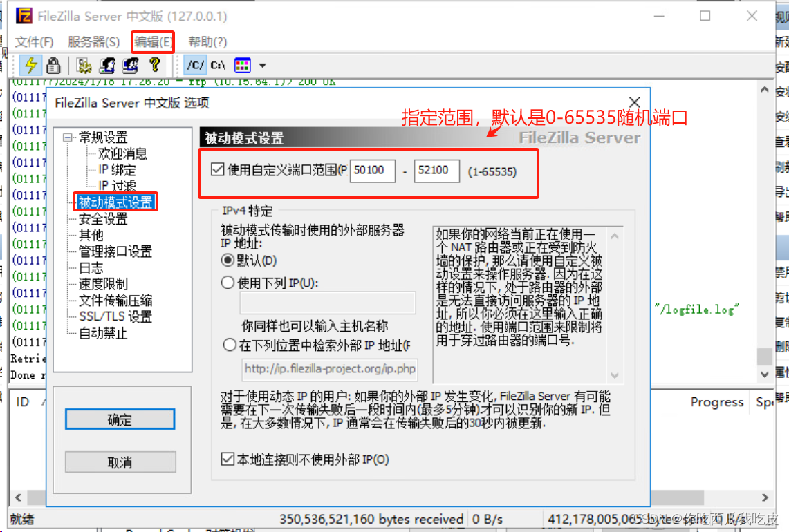This screenshot has width=789, height=532.
Task: Select 自动禁止 in the options tree
Action: [103, 333]
